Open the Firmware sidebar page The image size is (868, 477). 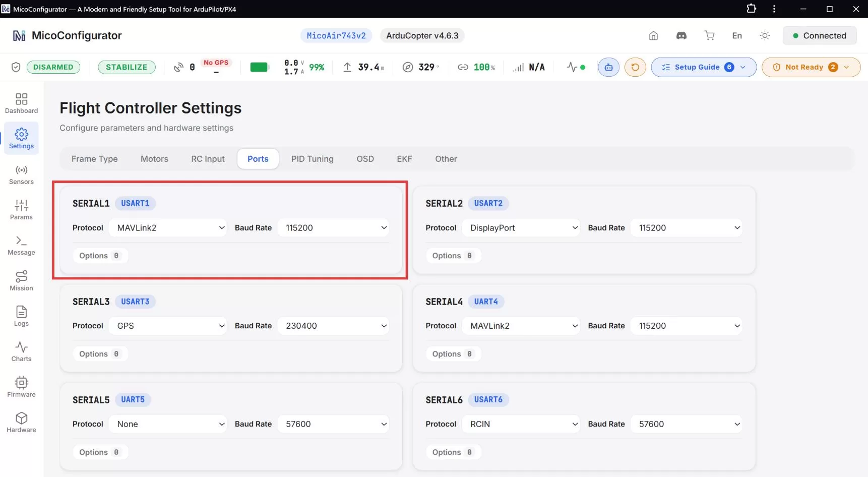[x=21, y=387]
